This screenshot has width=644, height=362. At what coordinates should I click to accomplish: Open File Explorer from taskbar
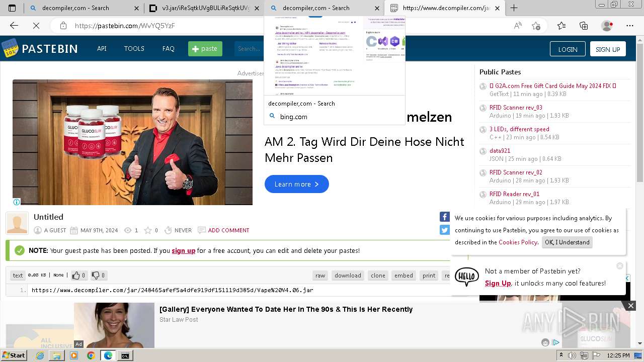[57, 355]
